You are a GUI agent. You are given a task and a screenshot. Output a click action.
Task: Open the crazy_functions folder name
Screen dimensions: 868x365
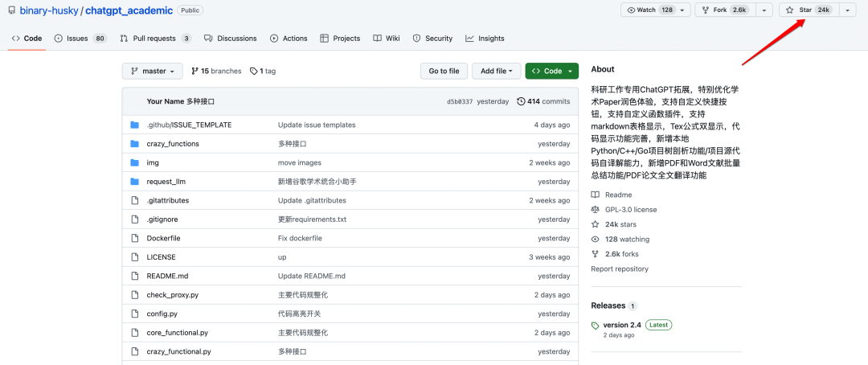173,143
